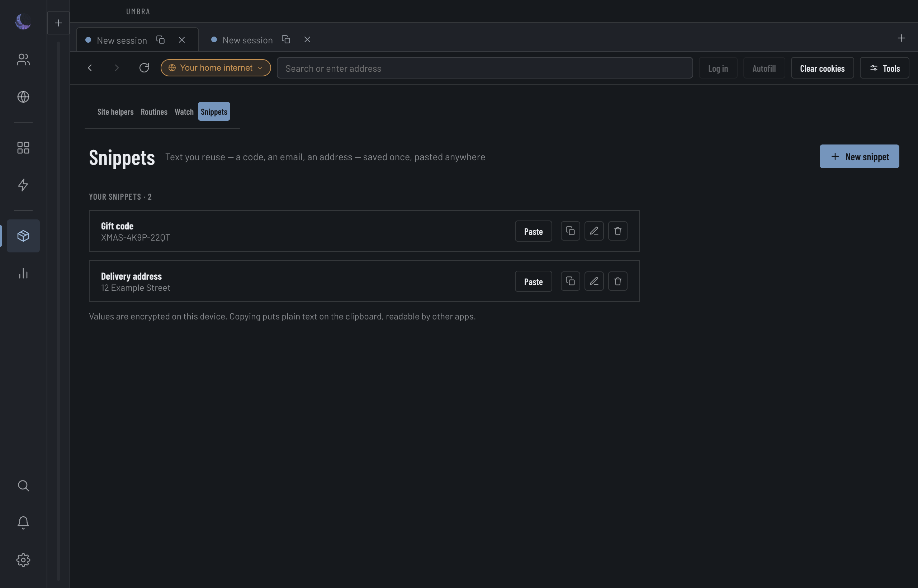Click the Log in button
This screenshot has height=588, width=918.
click(x=718, y=68)
